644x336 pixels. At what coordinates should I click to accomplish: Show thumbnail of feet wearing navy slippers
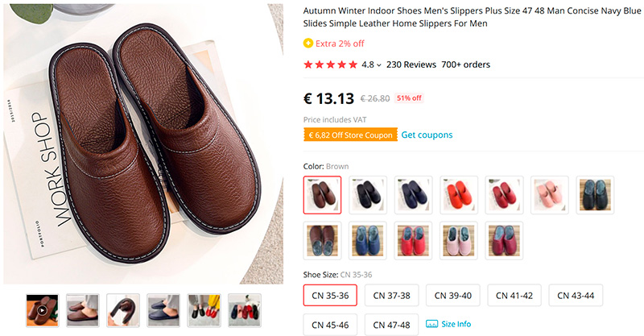point(163,310)
